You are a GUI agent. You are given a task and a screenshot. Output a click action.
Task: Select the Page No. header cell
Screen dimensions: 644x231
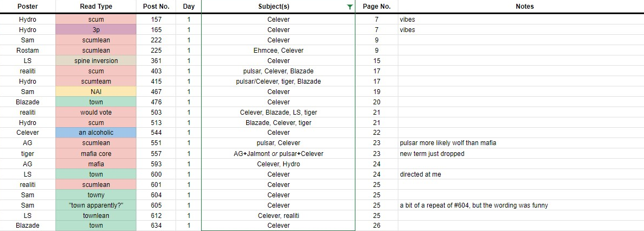pos(377,7)
